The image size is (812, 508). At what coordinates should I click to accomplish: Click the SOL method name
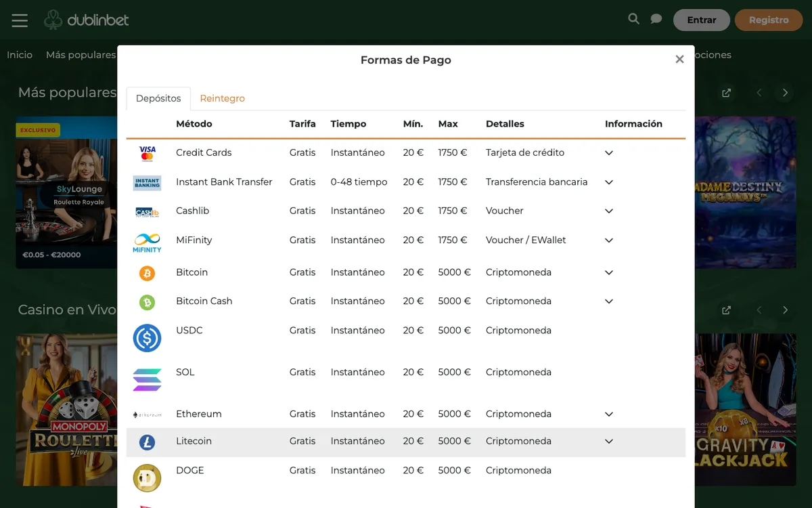pos(185,373)
